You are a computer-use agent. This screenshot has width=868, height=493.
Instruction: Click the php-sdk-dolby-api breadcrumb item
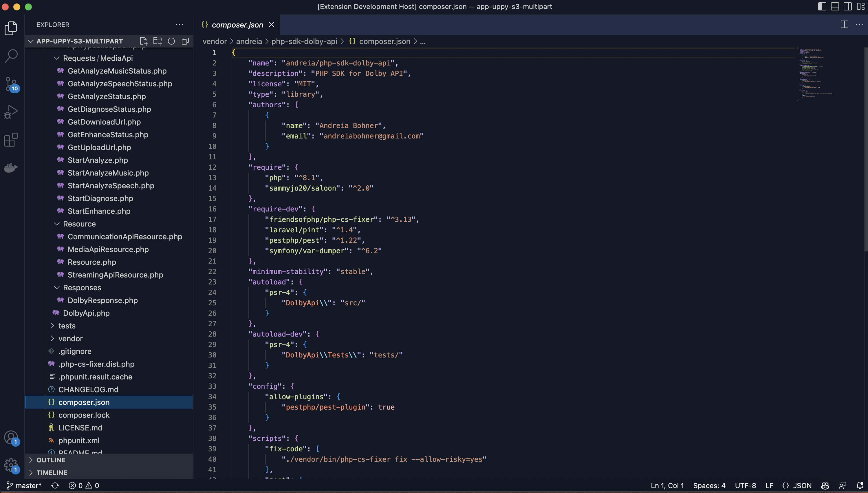(x=304, y=41)
